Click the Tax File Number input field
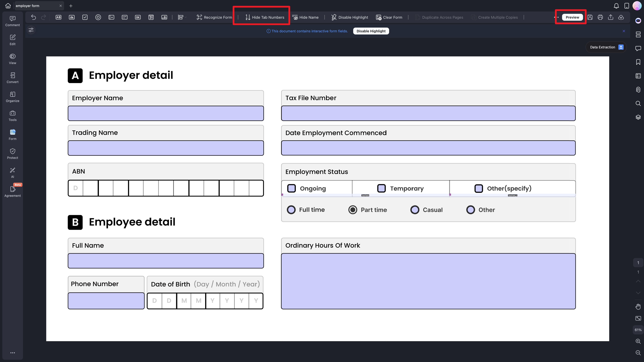The width and height of the screenshot is (644, 362). tap(428, 113)
